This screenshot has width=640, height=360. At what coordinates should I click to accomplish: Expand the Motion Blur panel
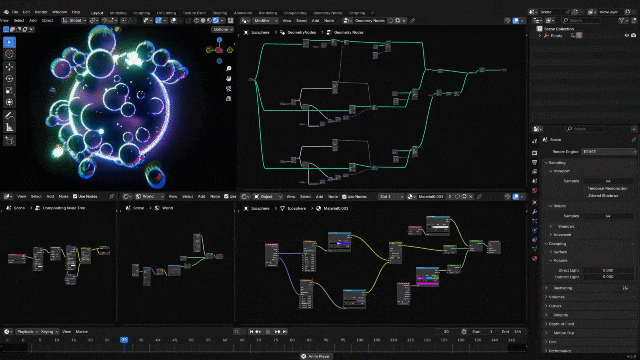[563, 333]
